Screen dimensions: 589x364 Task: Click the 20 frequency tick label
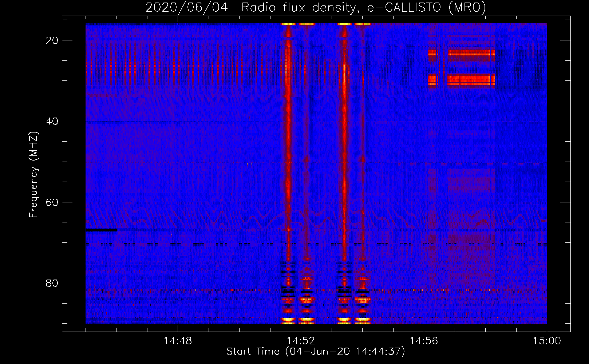[x=52, y=40]
